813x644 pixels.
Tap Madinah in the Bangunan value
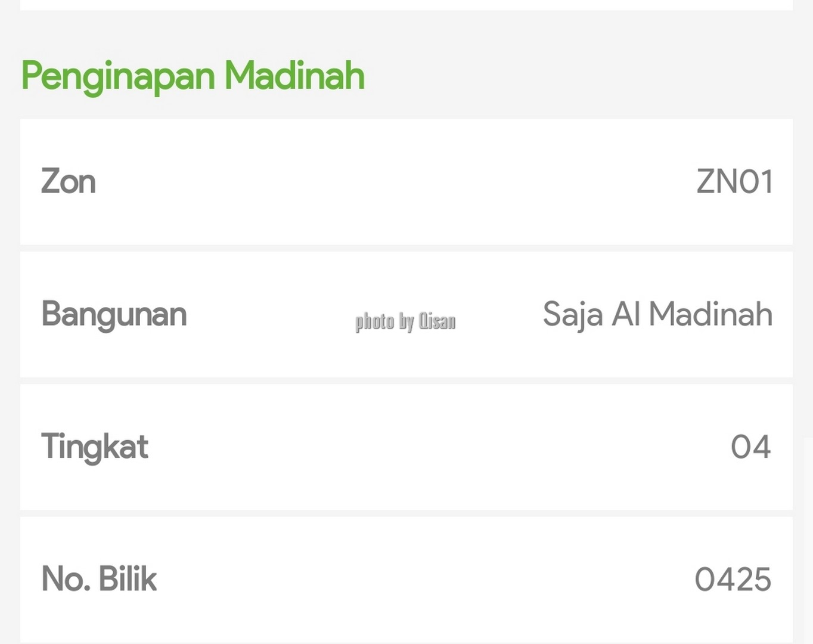[711, 314]
